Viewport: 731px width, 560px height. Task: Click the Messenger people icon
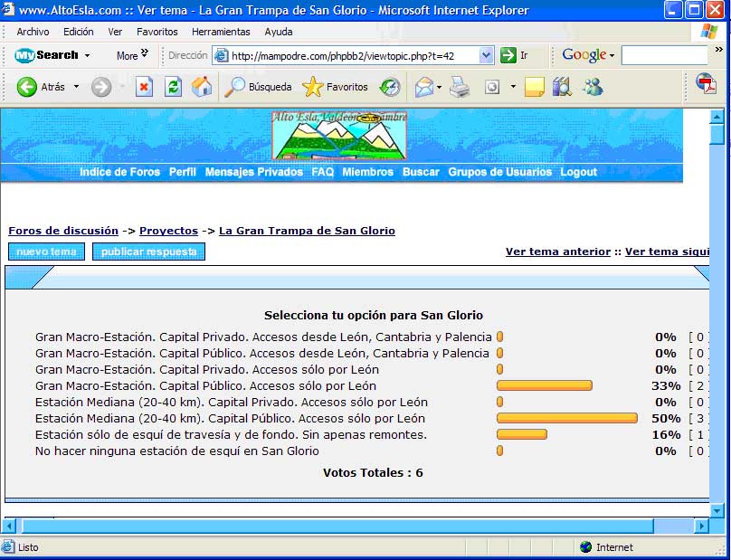point(593,87)
